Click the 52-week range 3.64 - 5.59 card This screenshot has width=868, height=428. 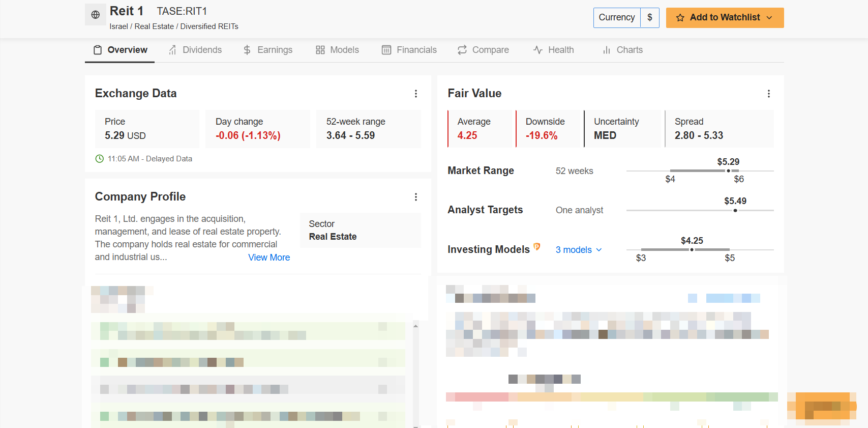pyautogui.click(x=369, y=129)
